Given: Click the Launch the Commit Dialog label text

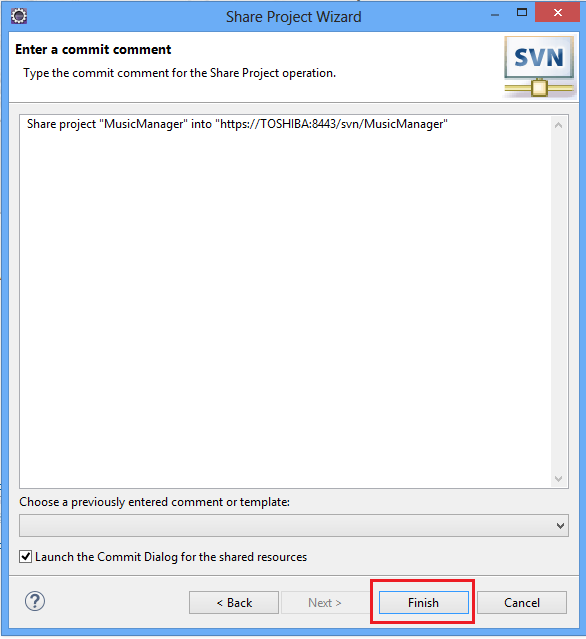Looking at the screenshot, I should pyautogui.click(x=171, y=557).
